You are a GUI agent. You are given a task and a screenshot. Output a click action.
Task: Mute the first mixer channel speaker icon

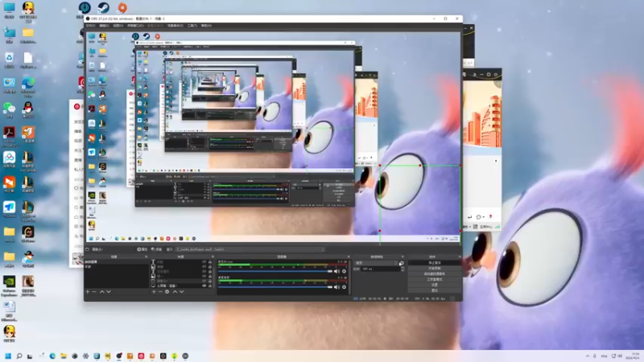click(336, 271)
